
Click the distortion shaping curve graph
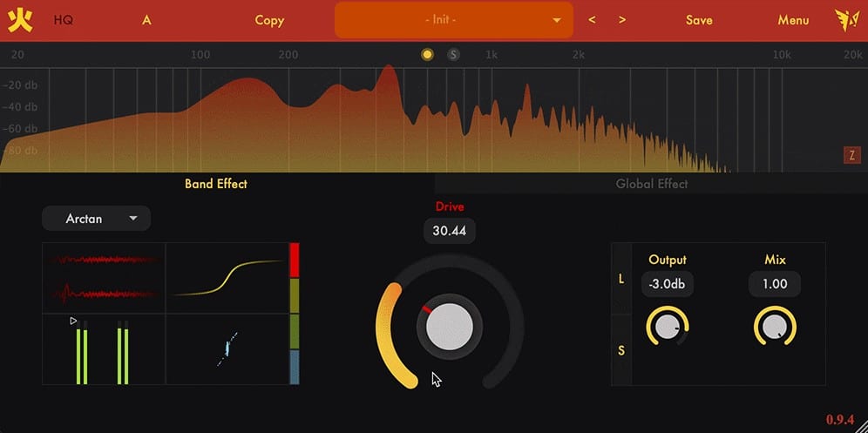click(x=227, y=279)
